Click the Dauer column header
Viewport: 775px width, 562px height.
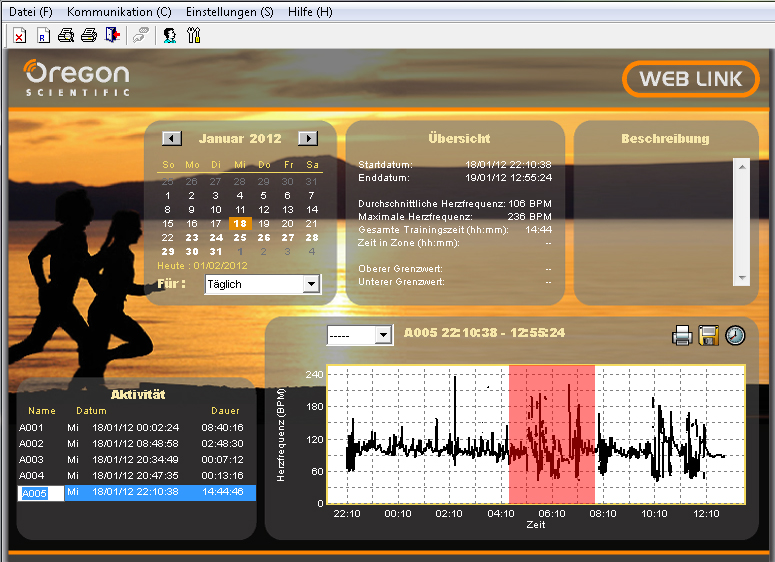point(225,411)
